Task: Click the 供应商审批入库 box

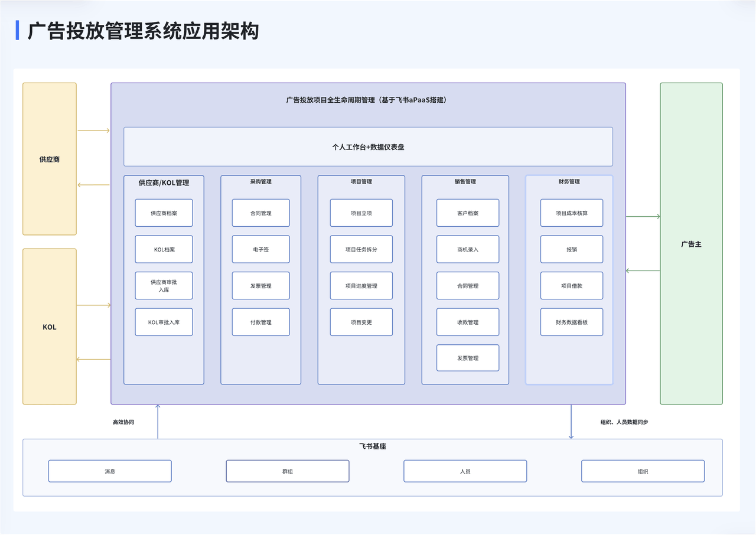Action: click(164, 286)
